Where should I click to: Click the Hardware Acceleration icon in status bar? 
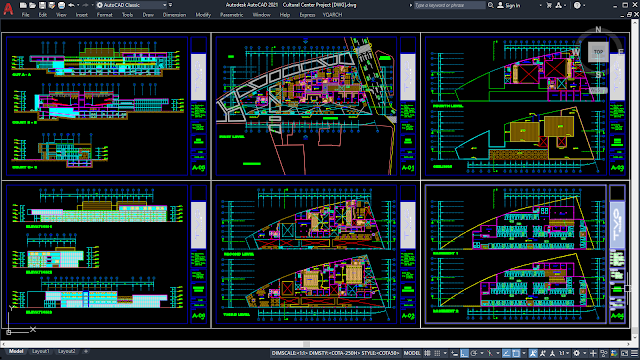click(x=614, y=353)
